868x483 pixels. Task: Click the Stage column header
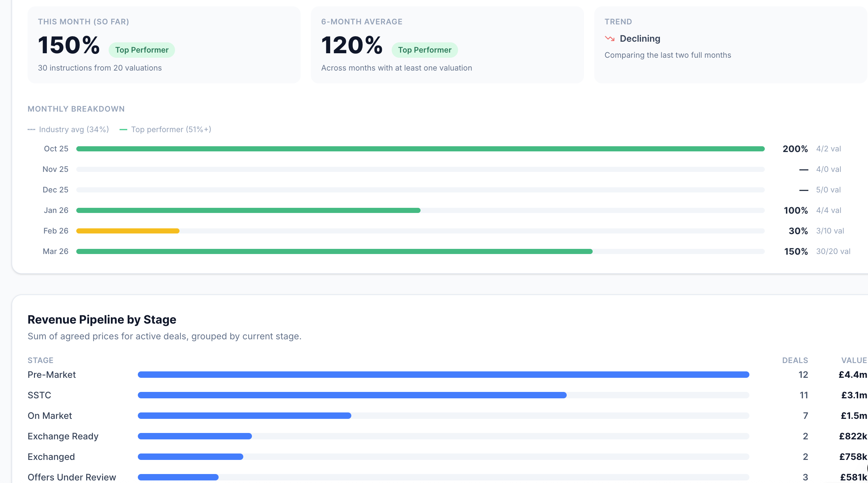pos(40,360)
